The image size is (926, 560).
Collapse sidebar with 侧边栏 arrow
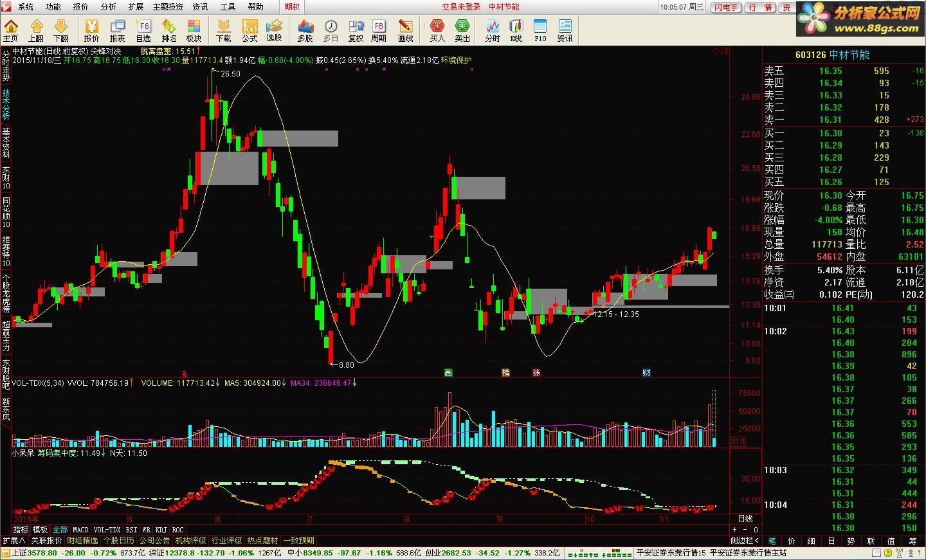(745, 541)
